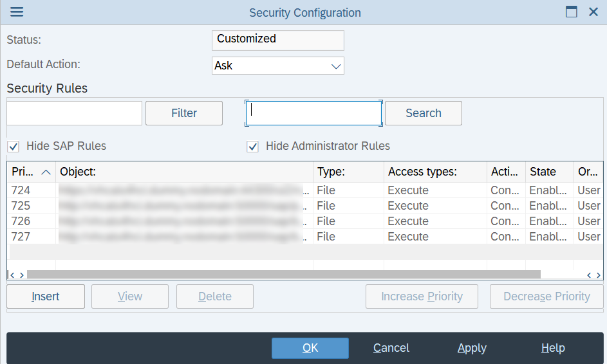Image resolution: width=607 pixels, height=364 pixels.
Task: Click Apply in the bottom bar
Action: pos(472,348)
